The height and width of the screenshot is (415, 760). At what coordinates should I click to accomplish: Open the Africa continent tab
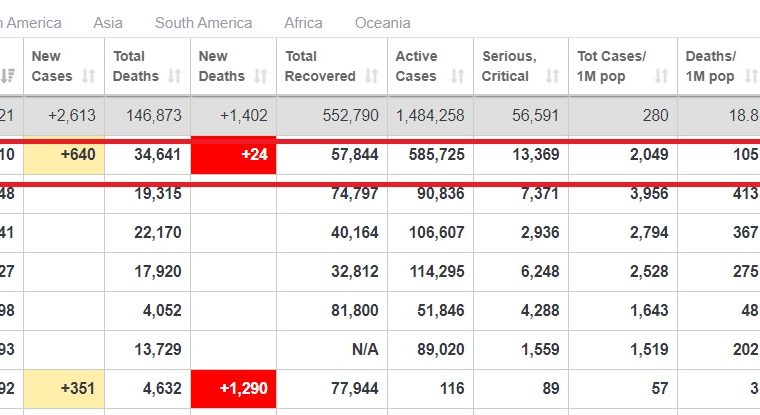point(303,23)
